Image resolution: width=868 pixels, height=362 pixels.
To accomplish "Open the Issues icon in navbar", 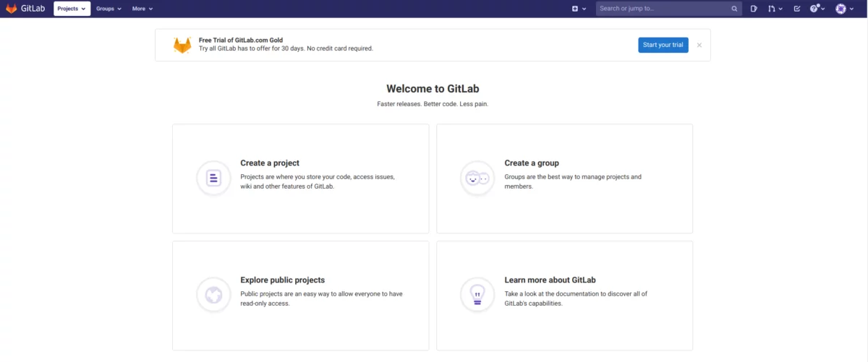I will [754, 9].
